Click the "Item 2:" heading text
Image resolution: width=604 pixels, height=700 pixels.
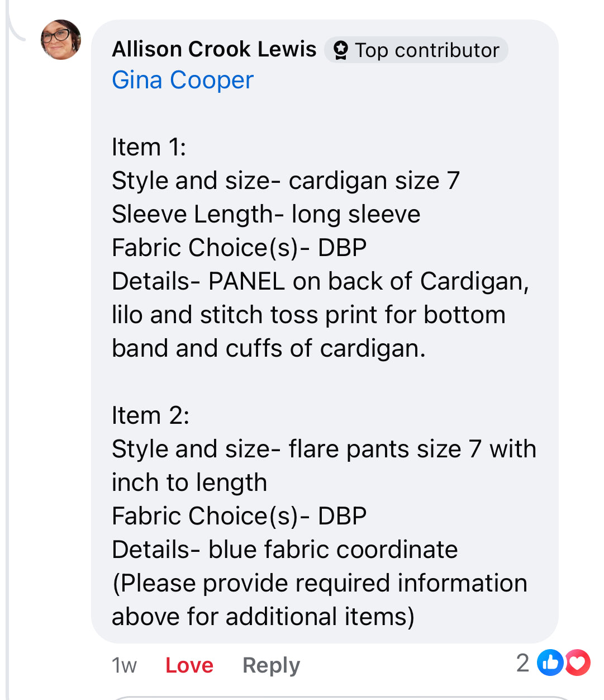(x=150, y=415)
